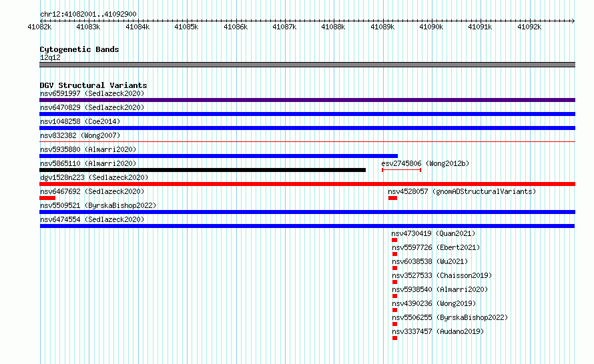594x364 pixels.
Task: Click red marker under nsv6038538
Action: tap(394, 268)
